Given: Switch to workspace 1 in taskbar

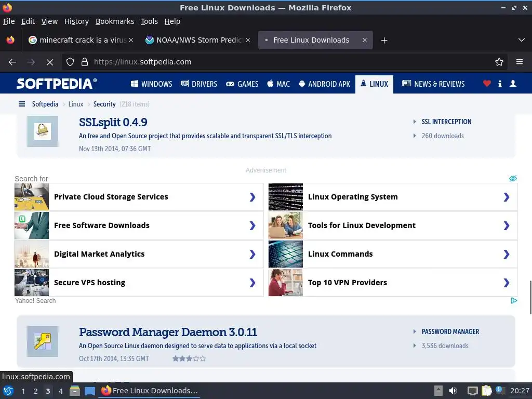Looking at the screenshot, I should (x=23, y=391).
